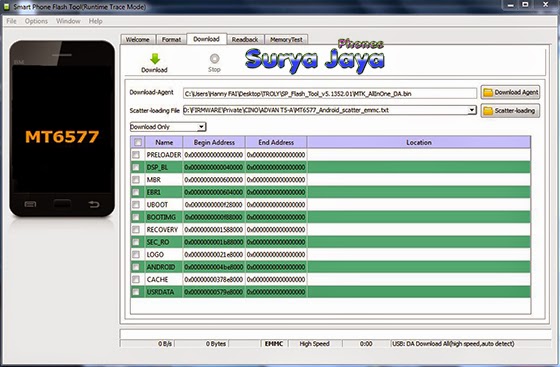Viewport: 560px width, 367px height.
Task: Open the Scatter-loading File dropdown arrow
Action: (472, 110)
